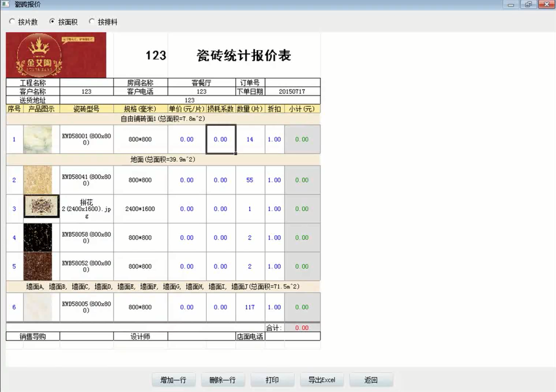This screenshot has width=556, height=392.
Task: Click the 打印 button
Action: [x=272, y=379]
